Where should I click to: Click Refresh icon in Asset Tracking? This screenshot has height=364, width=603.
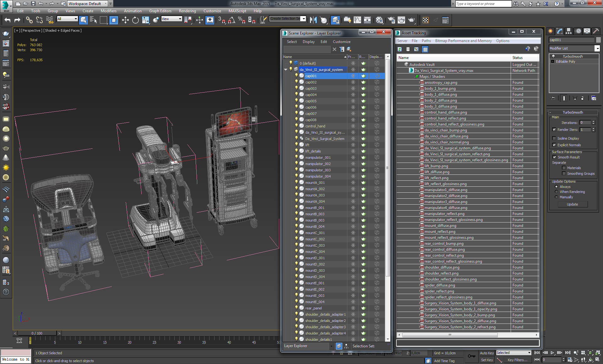pos(399,49)
